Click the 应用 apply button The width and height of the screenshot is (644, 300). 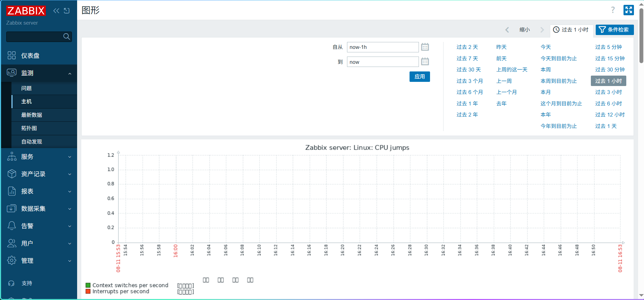420,77
